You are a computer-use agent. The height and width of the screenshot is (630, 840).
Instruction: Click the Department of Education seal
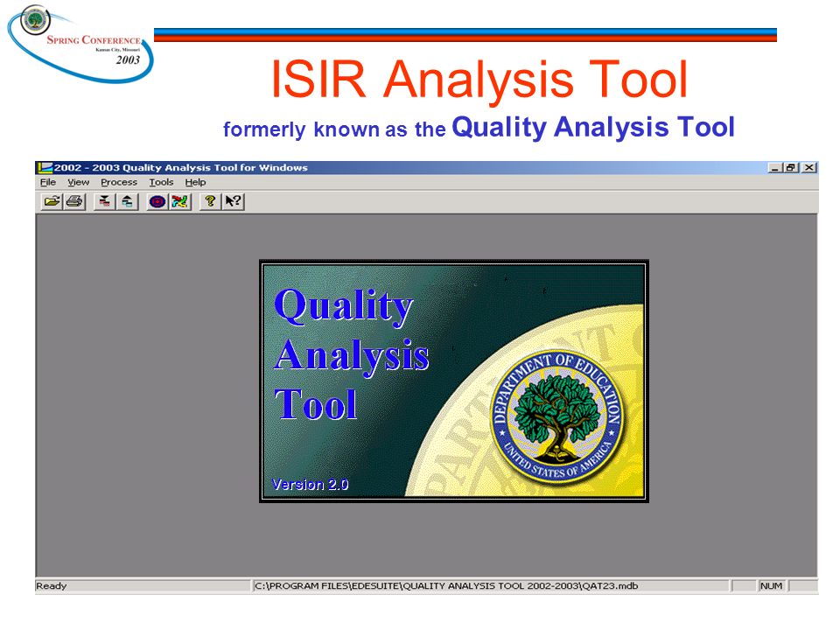pos(557,418)
